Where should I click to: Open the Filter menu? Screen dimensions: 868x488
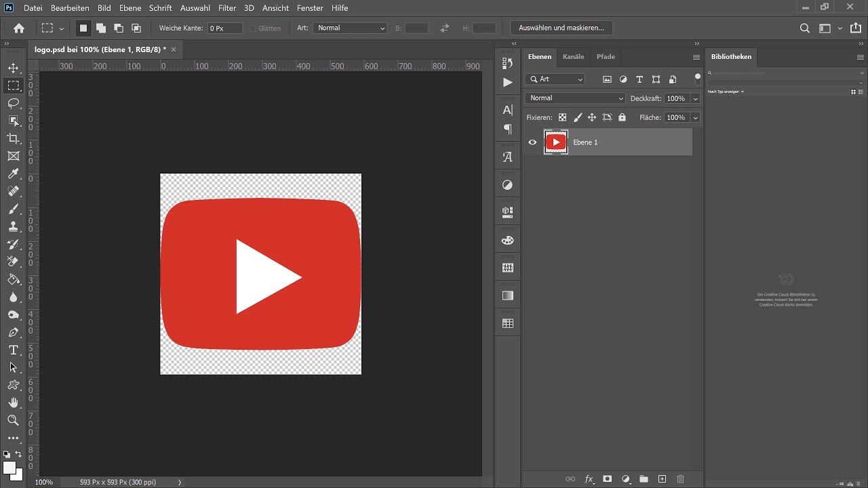click(227, 8)
